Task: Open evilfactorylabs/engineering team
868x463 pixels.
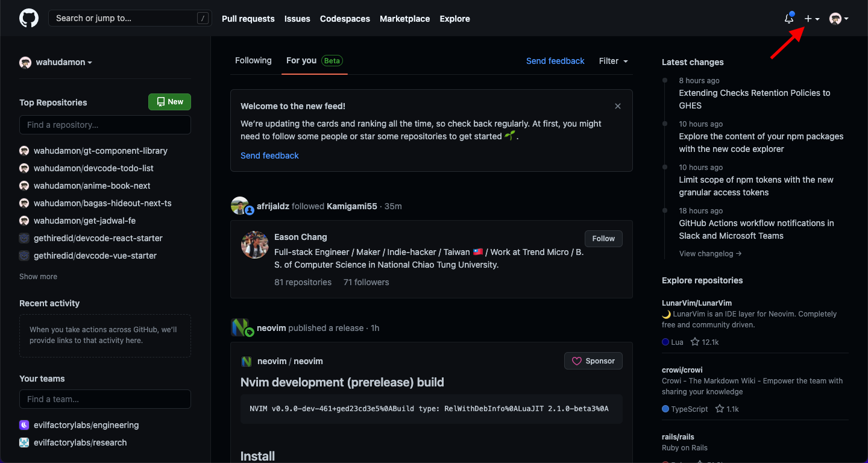Action: pos(86,425)
